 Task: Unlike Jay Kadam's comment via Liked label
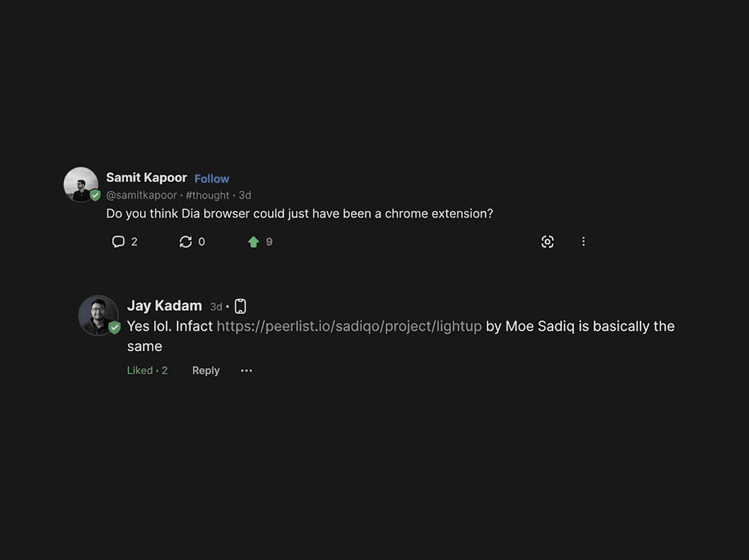click(x=139, y=370)
